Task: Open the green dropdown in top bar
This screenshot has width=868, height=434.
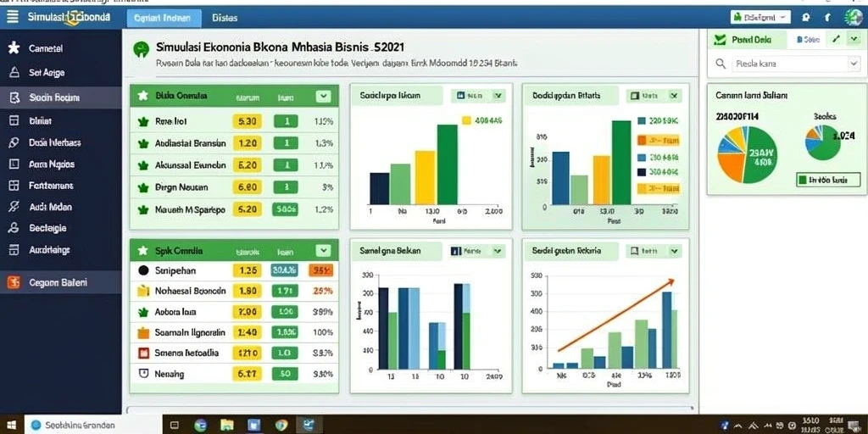Action: (760, 17)
